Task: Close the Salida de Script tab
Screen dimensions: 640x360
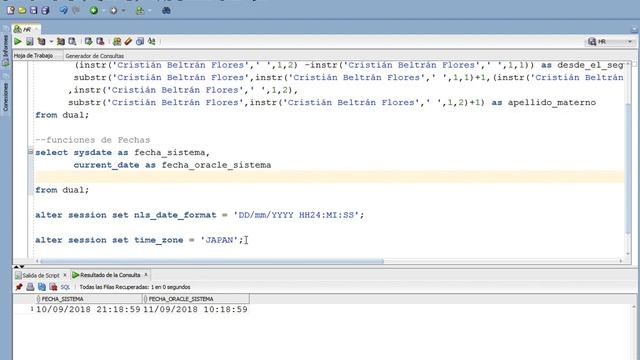Action: pos(64,275)
